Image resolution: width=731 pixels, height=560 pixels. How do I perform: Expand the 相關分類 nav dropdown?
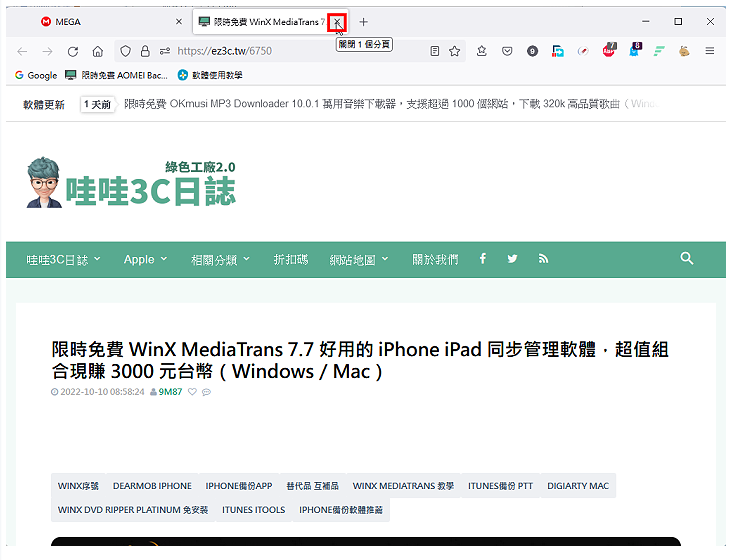click(x=221, y=260)
